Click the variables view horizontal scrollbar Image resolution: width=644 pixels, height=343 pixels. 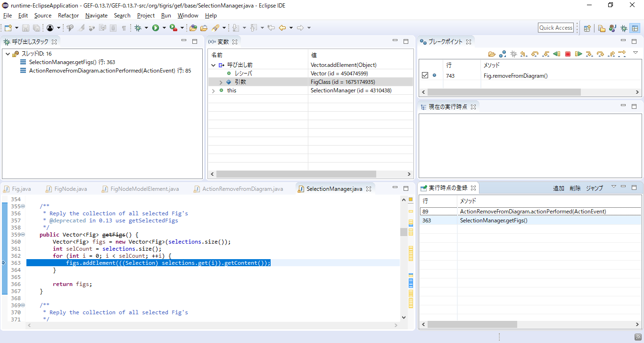pyautogui.click(x=296, y=174)
